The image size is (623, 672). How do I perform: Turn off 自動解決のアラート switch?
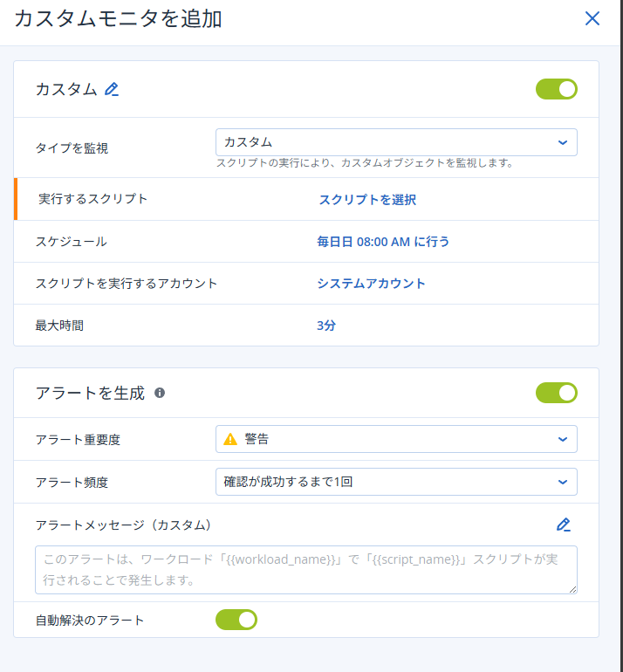point(236,620)
